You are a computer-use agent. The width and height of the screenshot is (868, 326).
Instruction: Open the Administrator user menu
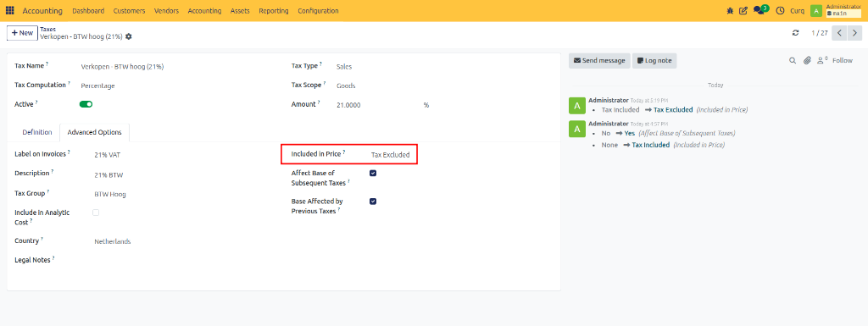(x=843, y=10)
